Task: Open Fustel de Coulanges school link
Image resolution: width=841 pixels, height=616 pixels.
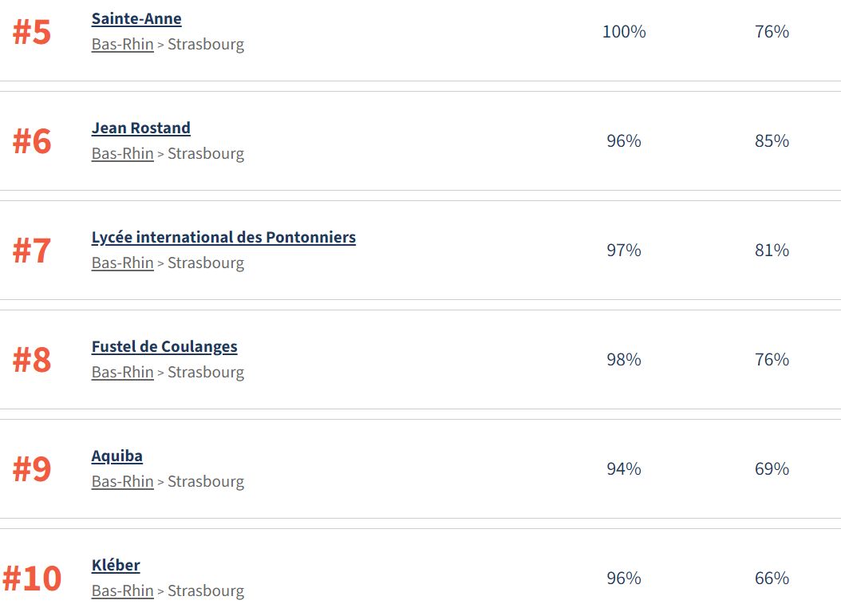Action: [164, 347]
